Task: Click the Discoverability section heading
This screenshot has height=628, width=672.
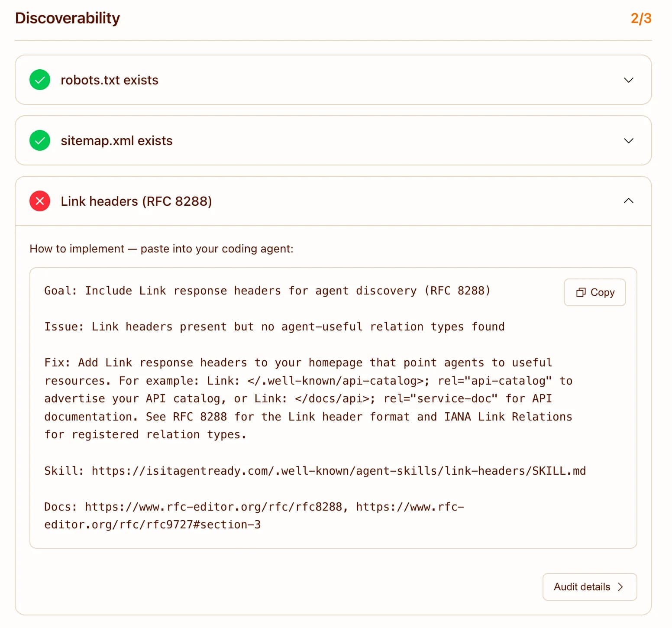Action: [x=67, y=18]
